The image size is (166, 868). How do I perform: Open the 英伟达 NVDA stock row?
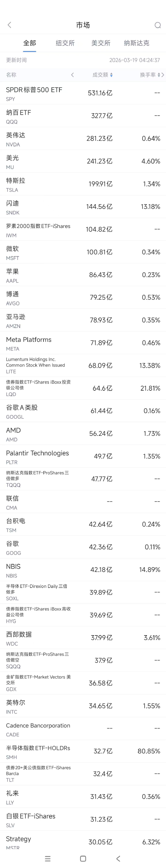pyautogui.click(x=83, y=139)
